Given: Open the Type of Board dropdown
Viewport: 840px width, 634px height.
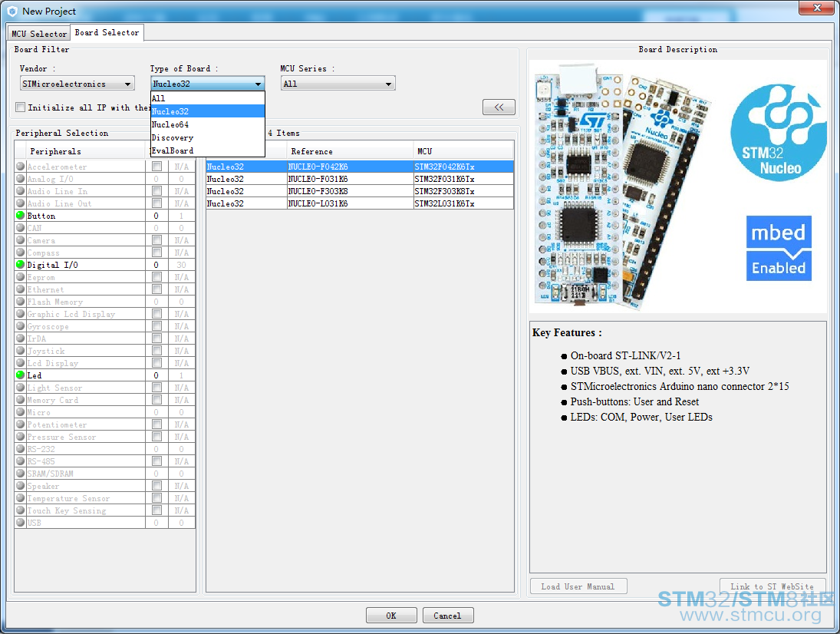Looking at the screenshot, I should point(207,84).
